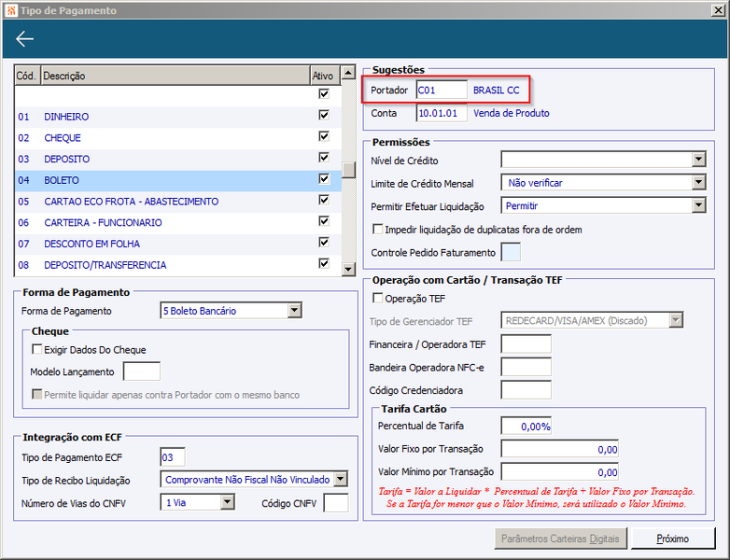Screen dimensions: 730x560
Task: Open Forma de Pagamento dropdown
Action: coord(294,311)
